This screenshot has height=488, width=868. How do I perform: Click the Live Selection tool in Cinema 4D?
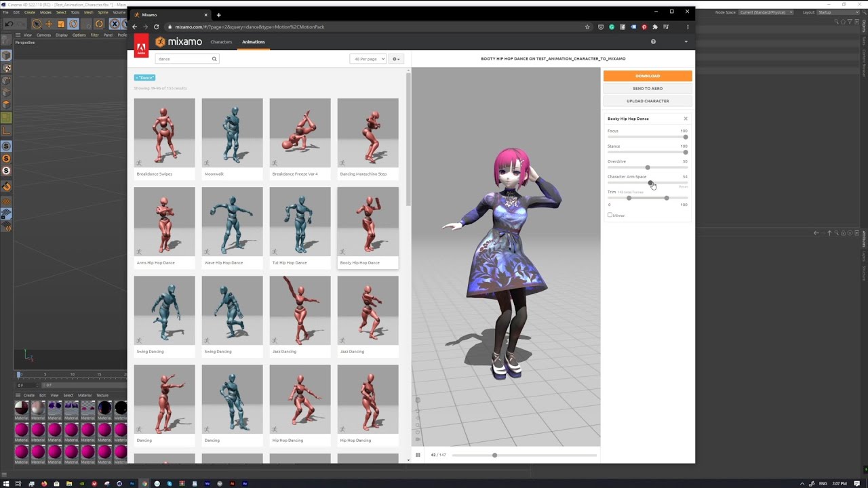click(37, 24)
